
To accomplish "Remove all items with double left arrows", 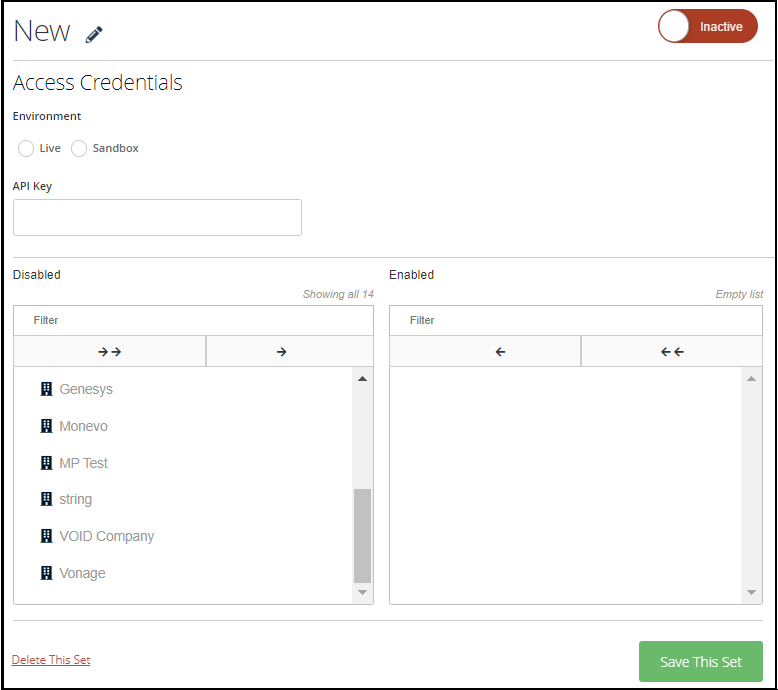I will click(671, 351).
